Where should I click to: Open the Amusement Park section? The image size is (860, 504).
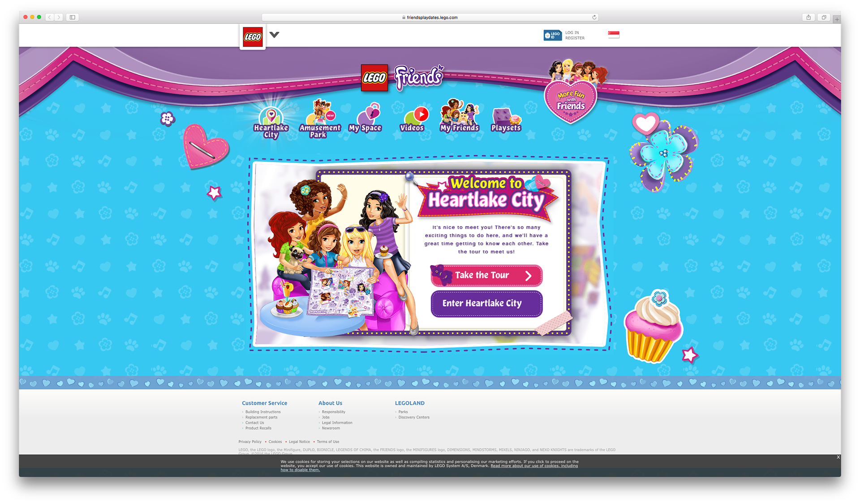pos(320,119)
